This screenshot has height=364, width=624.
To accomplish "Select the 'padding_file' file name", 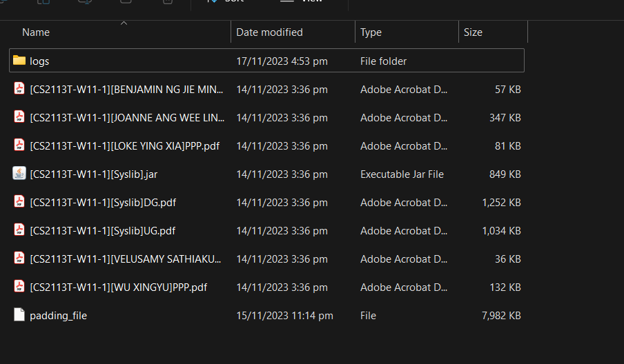I will (x=58, y=316).
